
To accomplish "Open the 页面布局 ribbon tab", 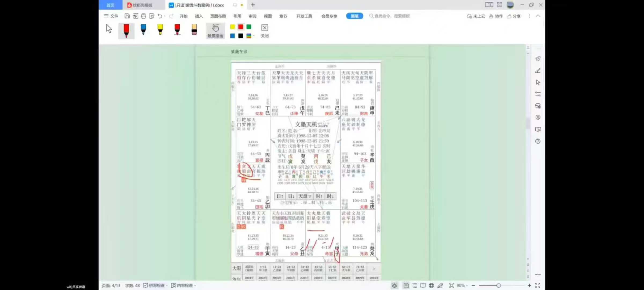I will 218,16.
